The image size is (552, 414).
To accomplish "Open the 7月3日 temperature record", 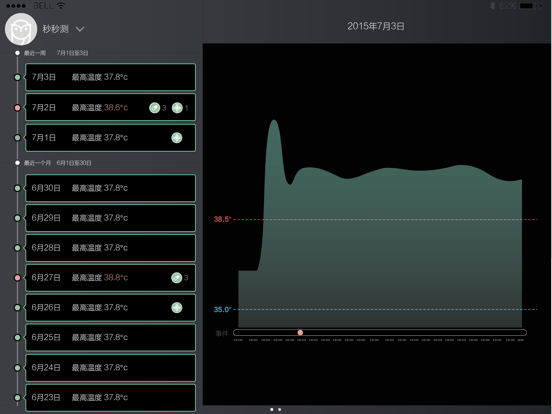I will point(111,77).
